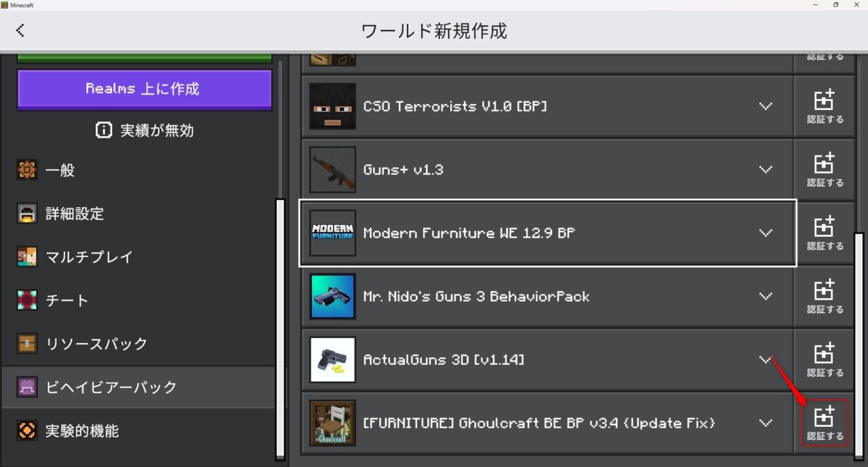Expand the Ghoulcraft BE BP pack details
Screen dimensions: 868x467
point(766,423)
